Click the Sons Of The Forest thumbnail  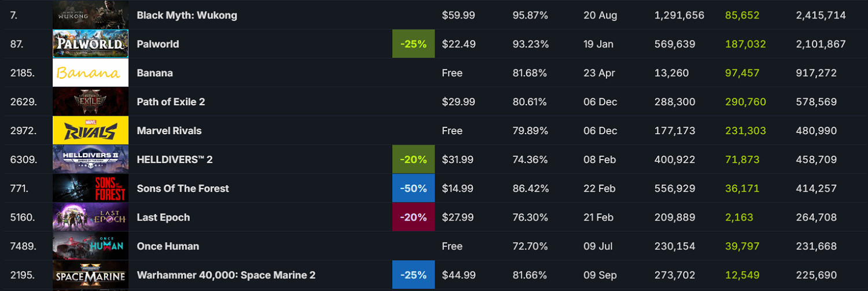(x=90, y=189)
